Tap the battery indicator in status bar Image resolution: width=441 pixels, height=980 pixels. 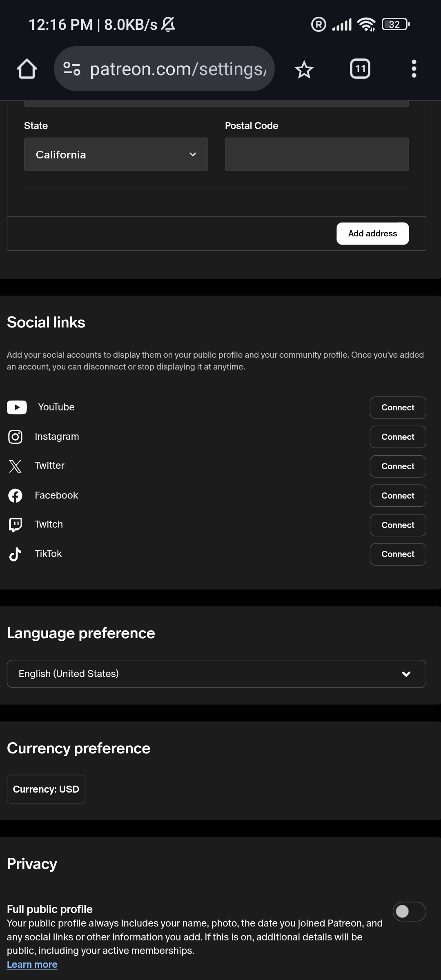pyautogui.click(x=396, y=24)
